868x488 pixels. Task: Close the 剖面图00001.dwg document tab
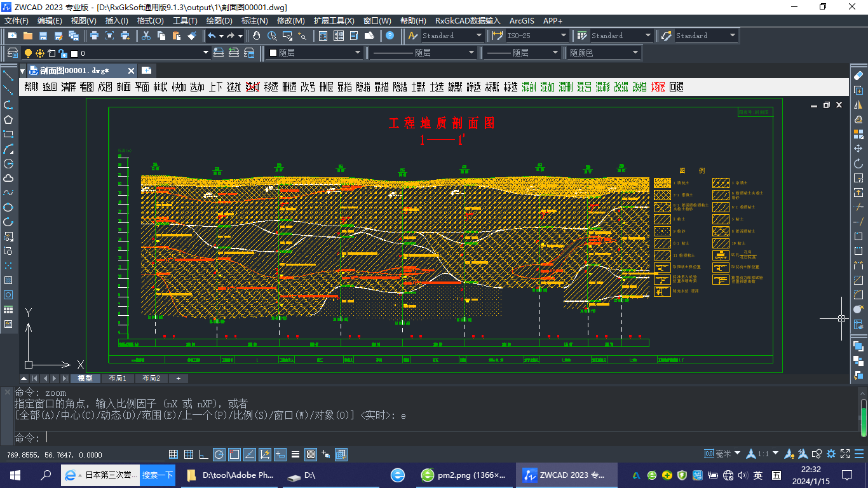tap(131, 71)
